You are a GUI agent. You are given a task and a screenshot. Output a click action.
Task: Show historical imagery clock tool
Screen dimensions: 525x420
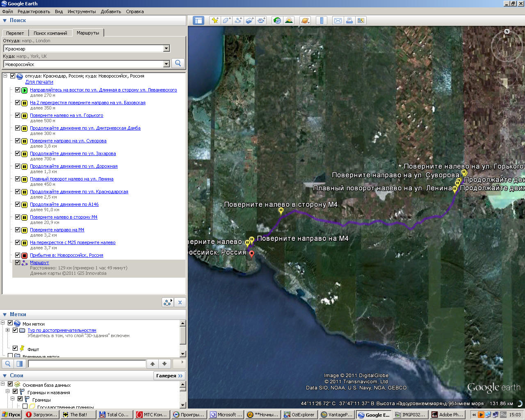(x=277, y=21)
